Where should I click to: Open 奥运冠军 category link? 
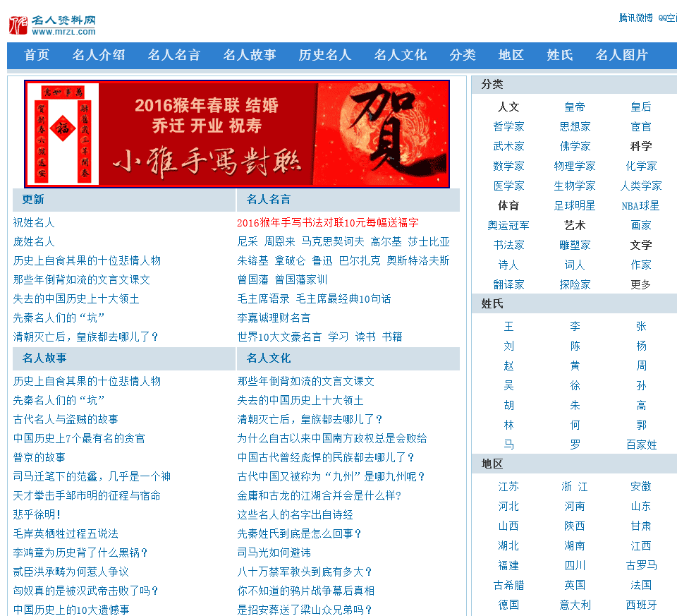(508, 225)
